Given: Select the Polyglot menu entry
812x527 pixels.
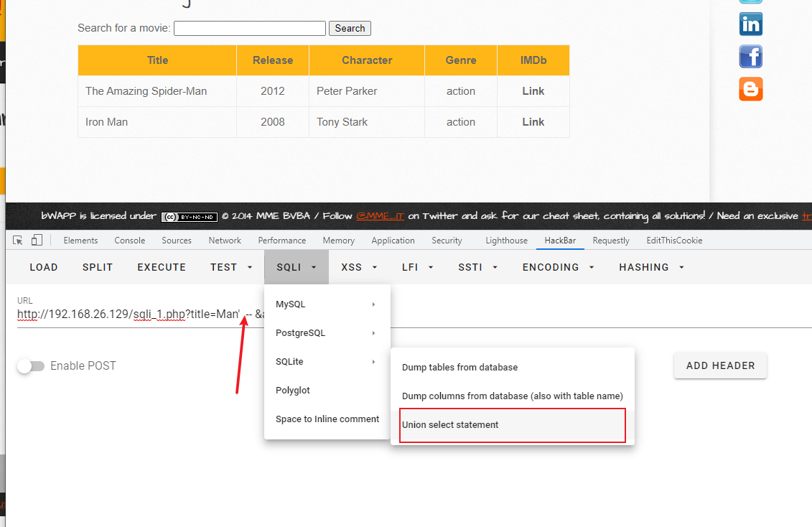Looking at the screenshot, I should 327,391.
